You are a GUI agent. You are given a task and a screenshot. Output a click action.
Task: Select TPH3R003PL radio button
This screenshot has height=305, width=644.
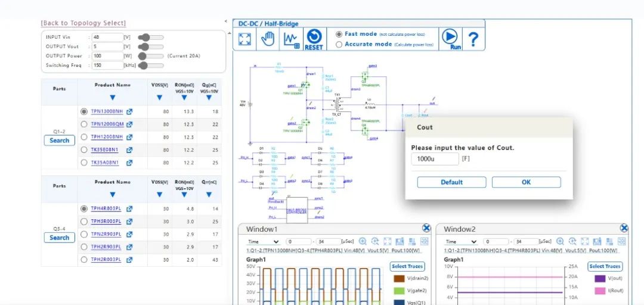(x=84, y=222)
